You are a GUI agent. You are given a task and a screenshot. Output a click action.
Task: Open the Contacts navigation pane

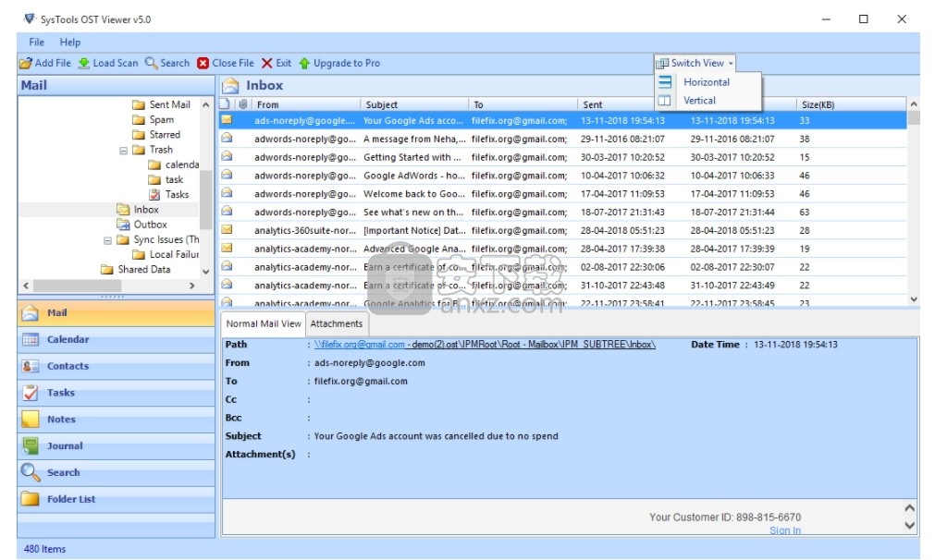[117, 366]
